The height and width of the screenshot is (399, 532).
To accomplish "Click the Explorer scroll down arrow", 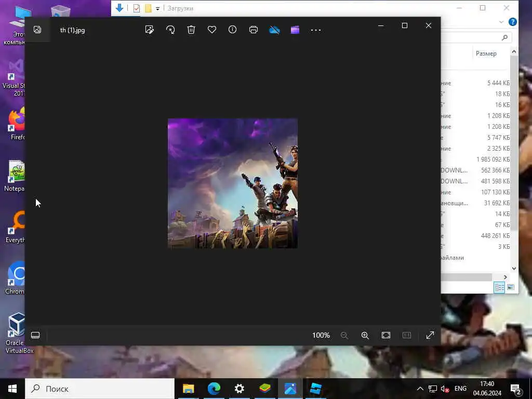I will point(514,269).
